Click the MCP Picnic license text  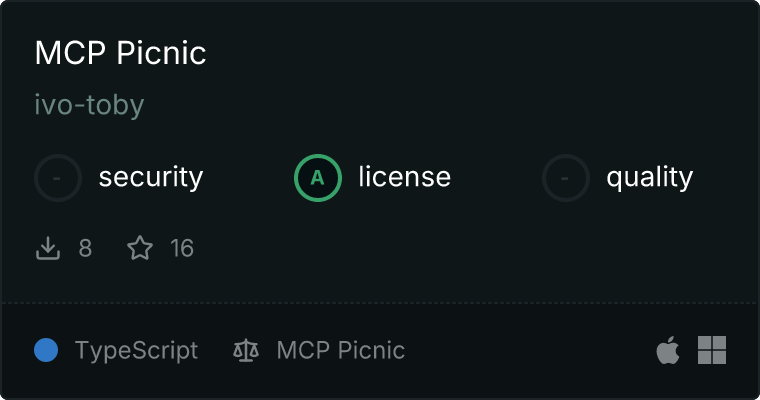[341, 350]
